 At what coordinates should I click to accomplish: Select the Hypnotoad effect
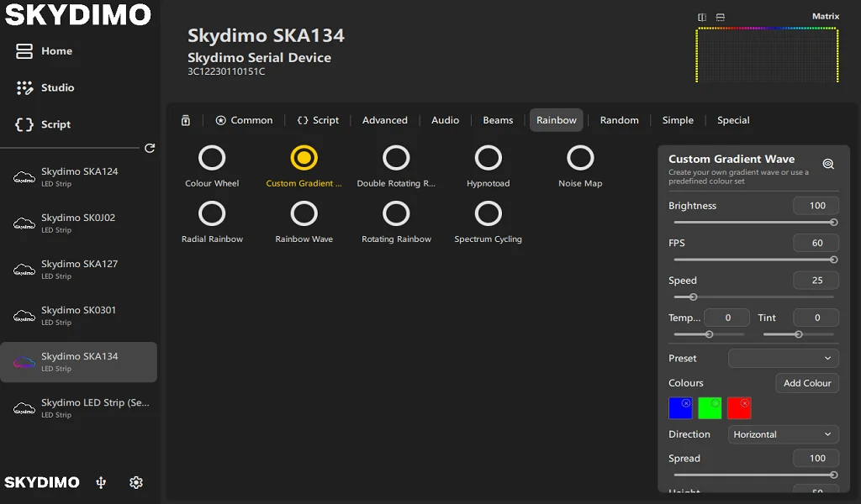point(488,158)
